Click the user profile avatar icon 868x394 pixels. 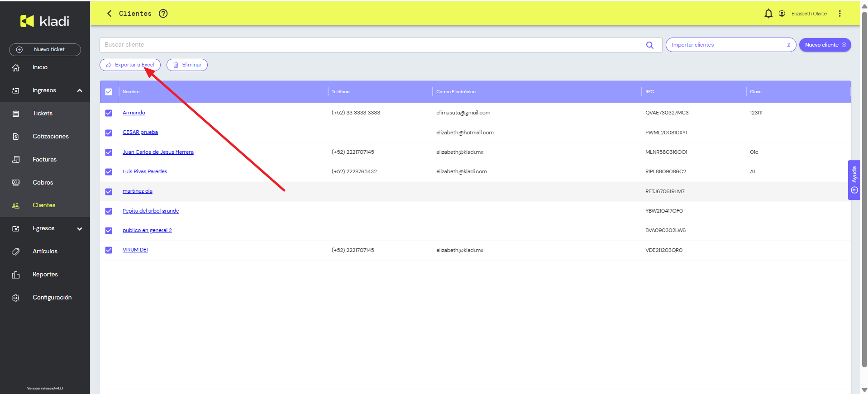coord(782,14)
